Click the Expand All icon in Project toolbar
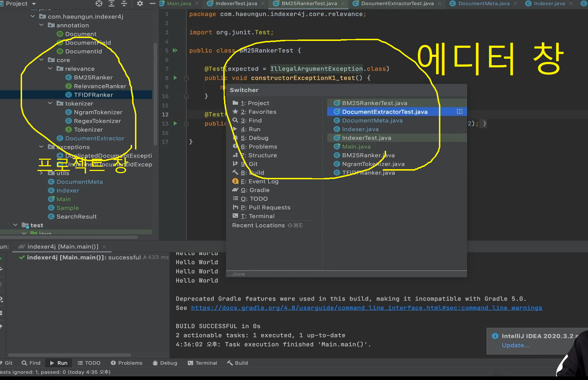This screenshot has width=588, height=380. 111,3
